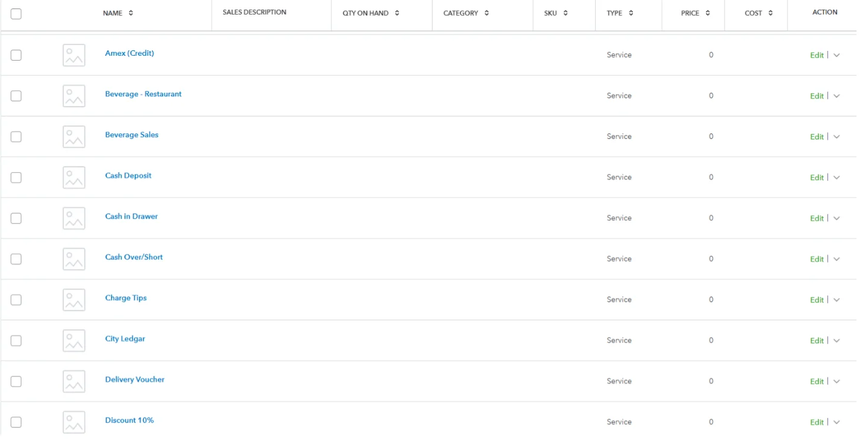Click the image thumbnail for Delivery Voucher

73,382
